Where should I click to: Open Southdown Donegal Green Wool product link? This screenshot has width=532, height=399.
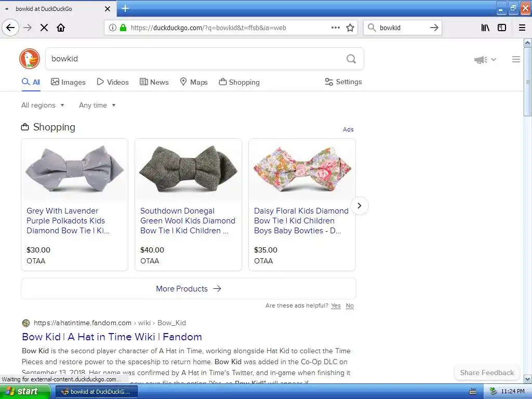(x=188, y=220)
